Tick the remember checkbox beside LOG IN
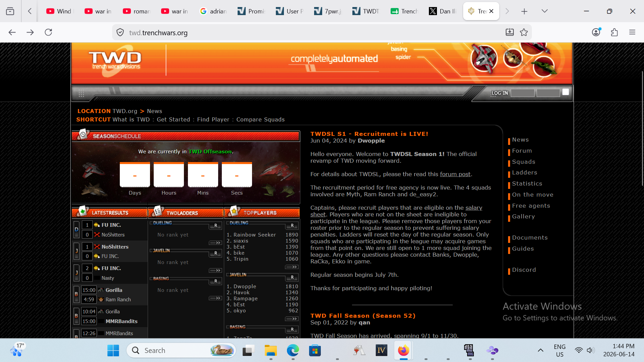Image resolution: width=644 pixels, height=362 pixels. [565, 92]
